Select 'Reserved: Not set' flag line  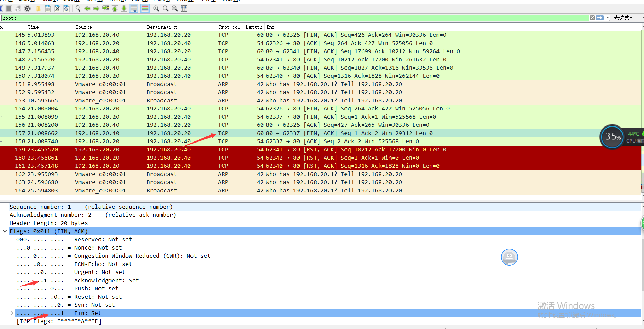[328, 239]
